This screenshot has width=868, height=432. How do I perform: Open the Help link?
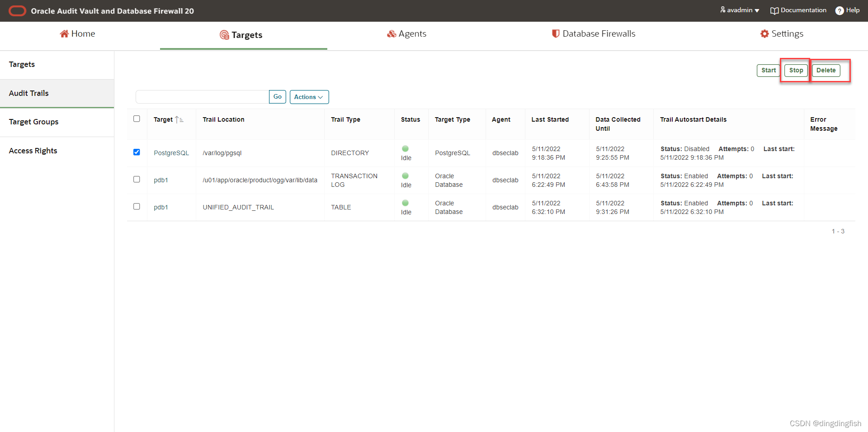tap(848, 10)
